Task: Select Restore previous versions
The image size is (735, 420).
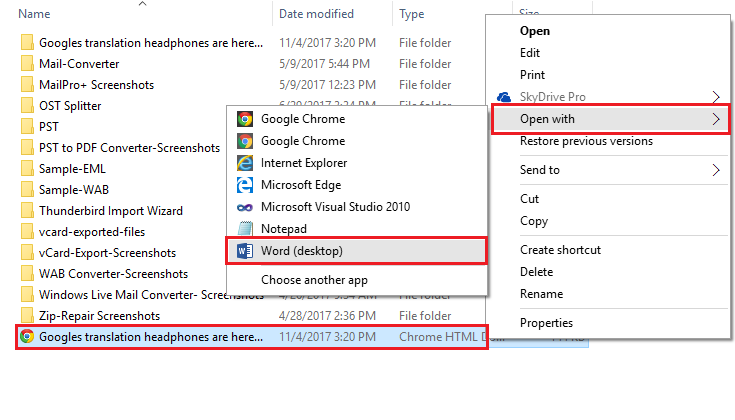Action: click(x=586, y=141)
